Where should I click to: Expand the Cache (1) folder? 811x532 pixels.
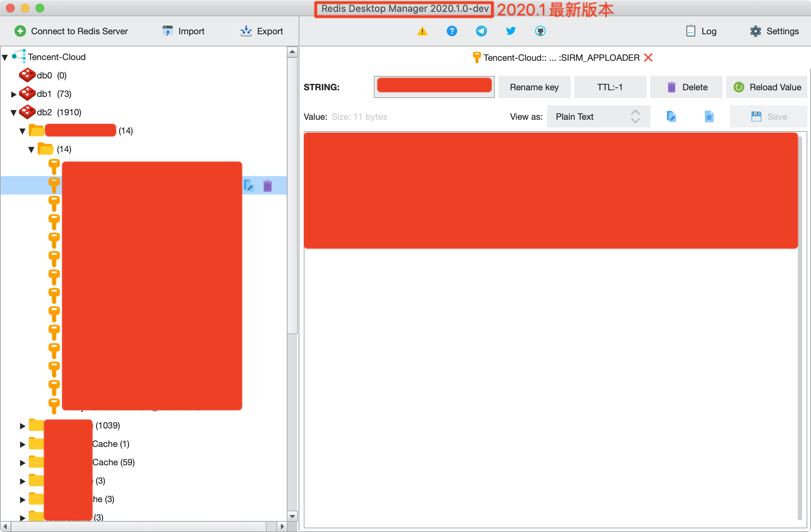coord(22,444)
